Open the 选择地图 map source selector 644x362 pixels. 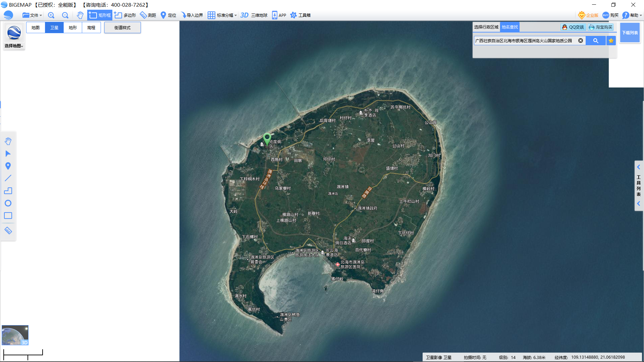pyautogui.click(x=14, y=37)
